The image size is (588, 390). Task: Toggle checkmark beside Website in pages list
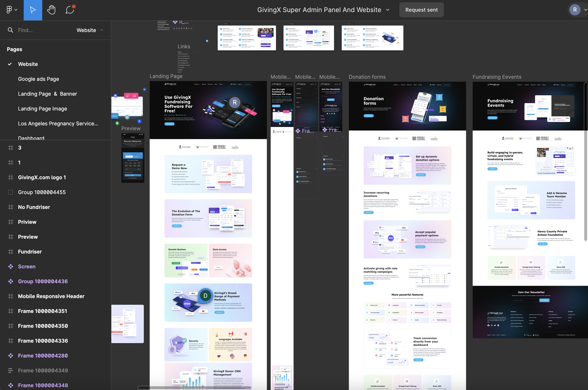pyautogui.click(x=10, y=64)
